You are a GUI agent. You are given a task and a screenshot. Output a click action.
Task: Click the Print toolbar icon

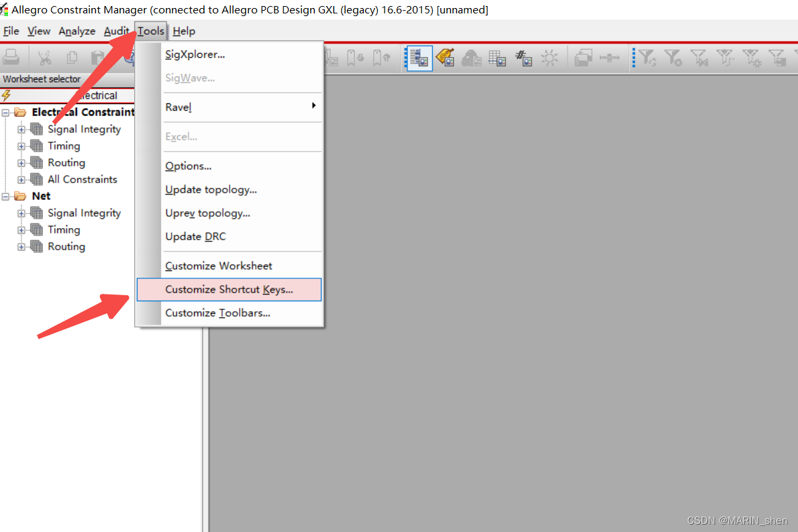(x=11, y=57)
